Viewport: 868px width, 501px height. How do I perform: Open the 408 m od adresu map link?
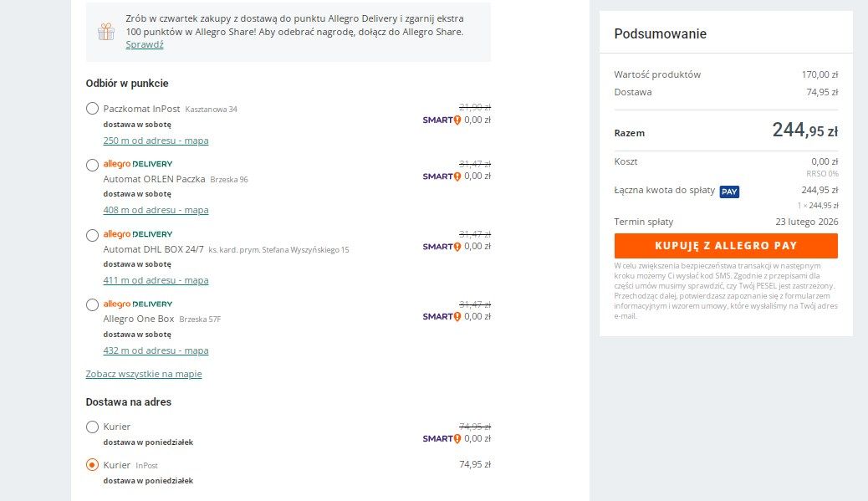pyautogui.click(x=156, y=211)
